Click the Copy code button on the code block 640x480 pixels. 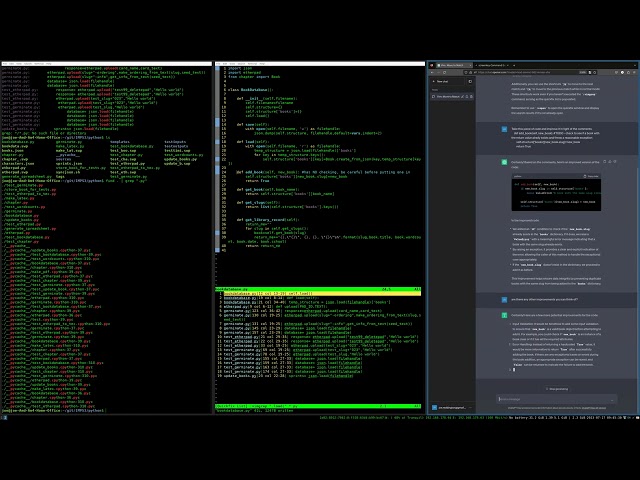pyautogui.click(x=591, y=176)
